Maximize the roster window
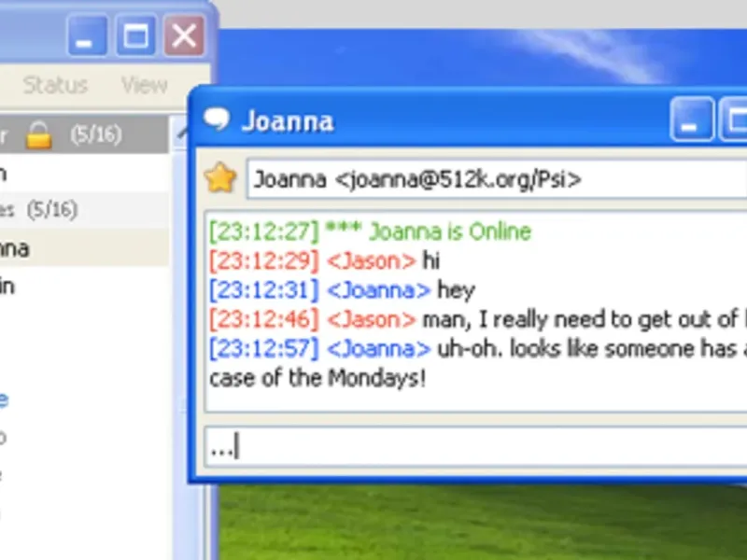 click(x=135, y=35)
